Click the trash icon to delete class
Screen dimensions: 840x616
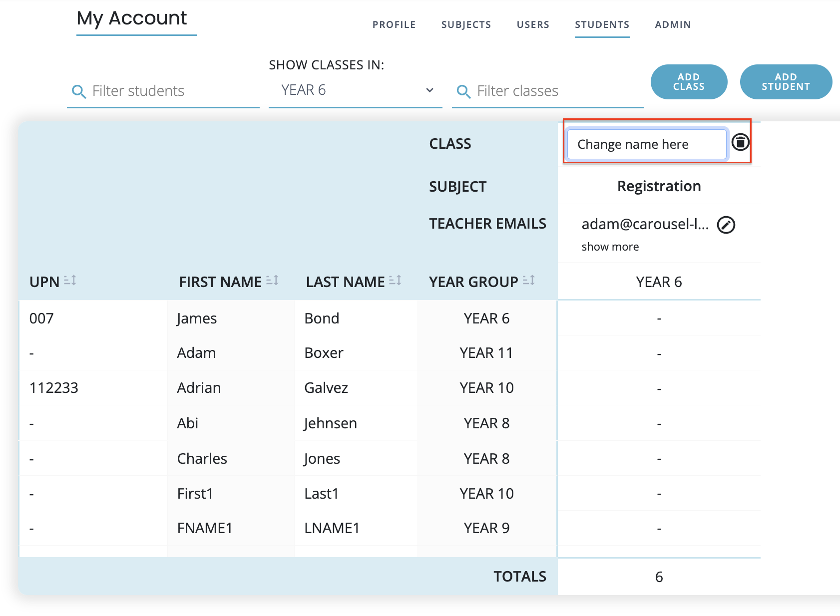tap(740, 142)
